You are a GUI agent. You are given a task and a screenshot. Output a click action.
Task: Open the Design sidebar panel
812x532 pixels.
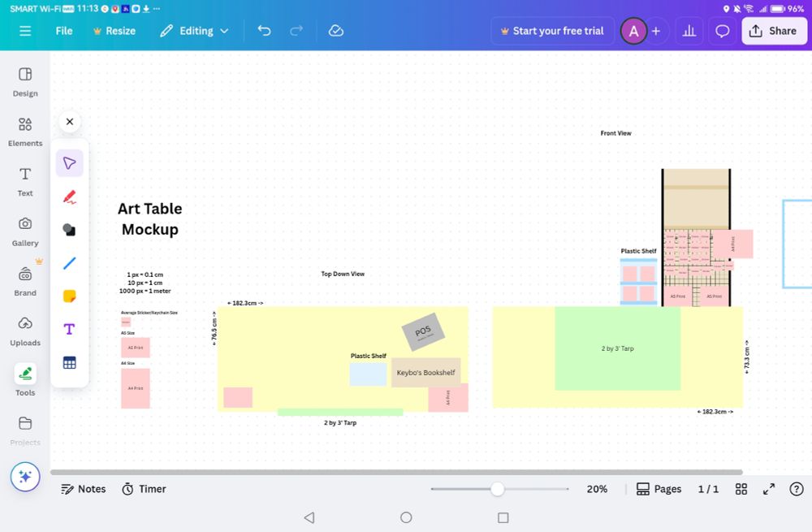pyautogui.click(x=25, y=82)
